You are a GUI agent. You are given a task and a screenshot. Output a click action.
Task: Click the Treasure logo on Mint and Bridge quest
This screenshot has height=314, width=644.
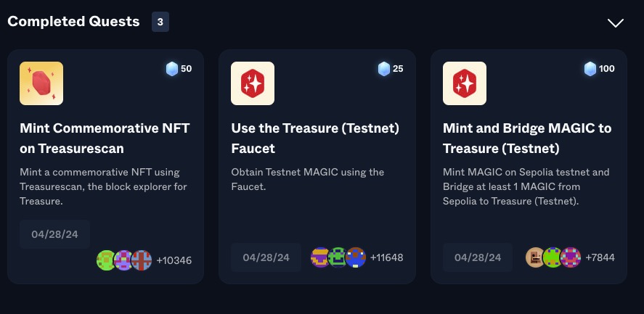coord(465,83)
